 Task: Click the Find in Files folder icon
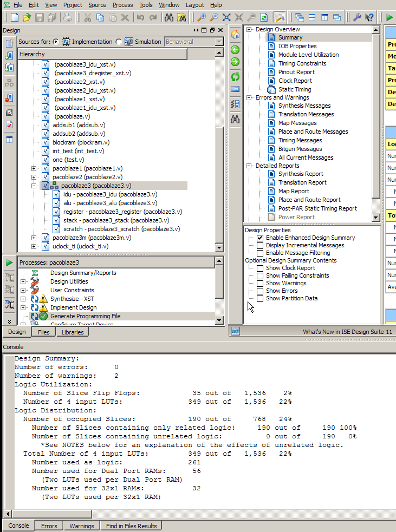click(181, 17)
